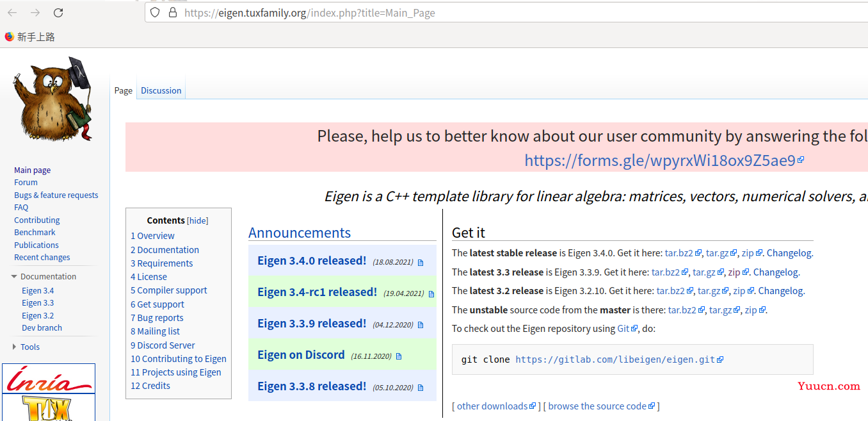The image size is (868, 421).
Task: Click the Eigen owl logo
Action: tap(54, 98)
